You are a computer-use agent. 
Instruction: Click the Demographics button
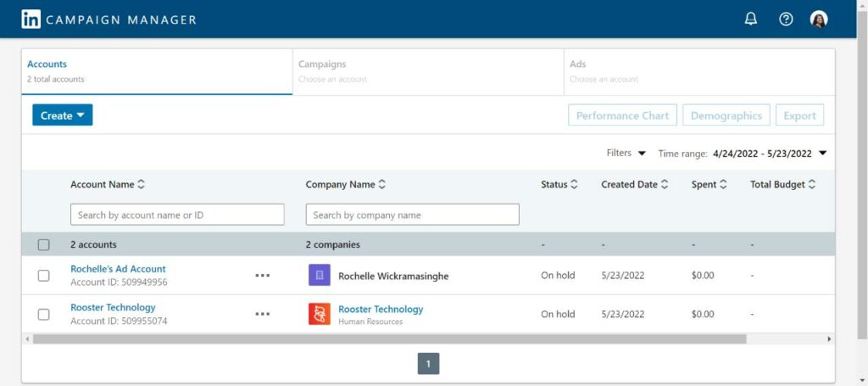point(726,115)
